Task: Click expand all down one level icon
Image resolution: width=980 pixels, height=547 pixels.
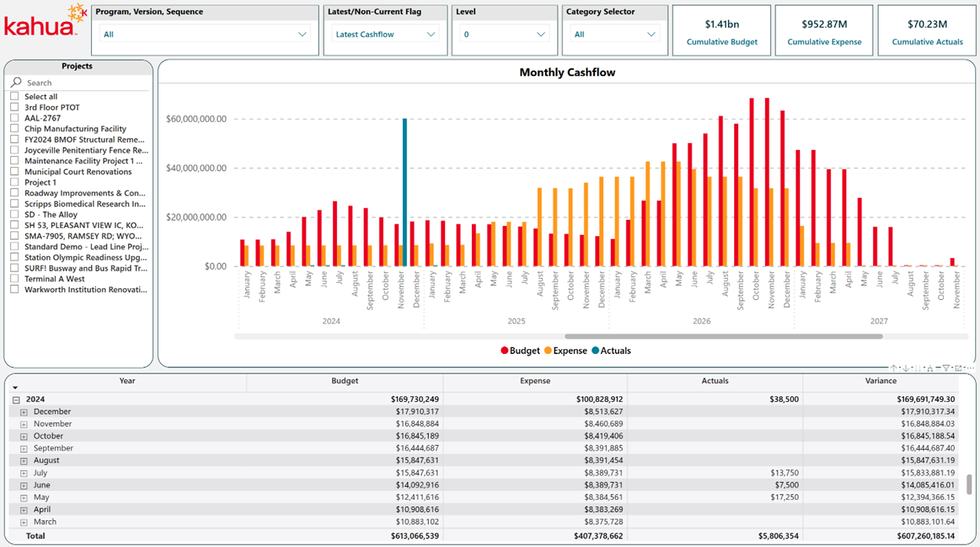Action: tap(931, 368)
